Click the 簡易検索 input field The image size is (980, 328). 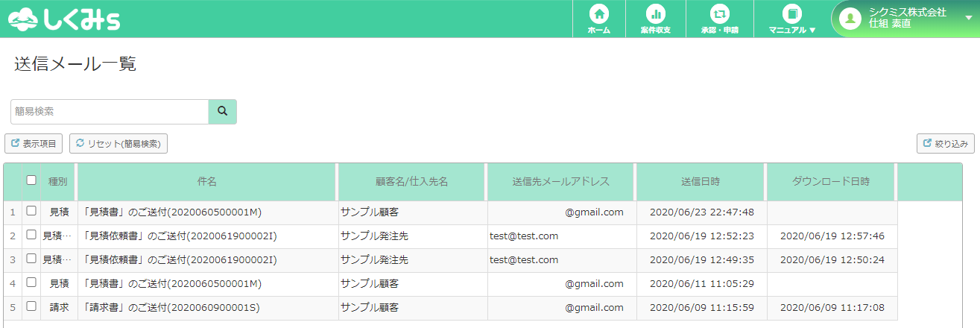[110, 111]
